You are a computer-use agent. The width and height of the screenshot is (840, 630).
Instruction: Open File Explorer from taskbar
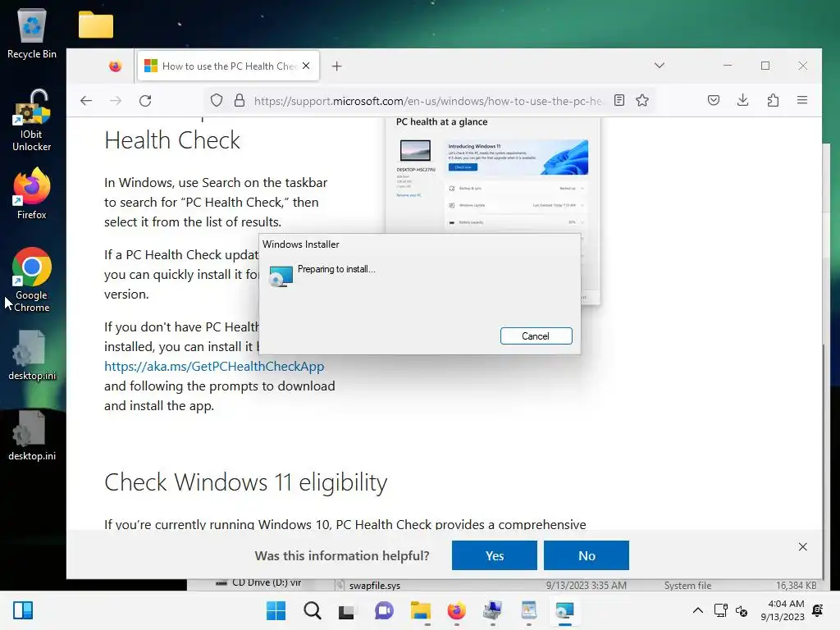pyautogui.click(x=421, y=610)
